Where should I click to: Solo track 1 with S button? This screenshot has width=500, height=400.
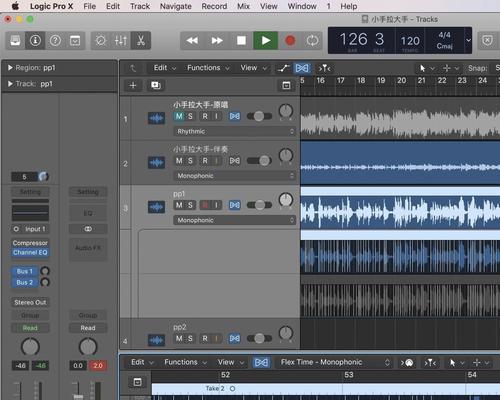pos(190,116)
